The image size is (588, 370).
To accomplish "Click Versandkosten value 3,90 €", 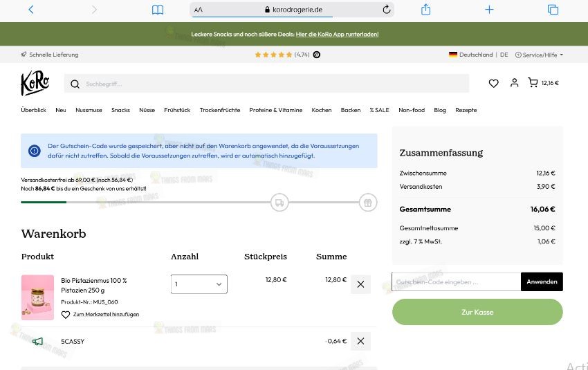I will coord(546,186).
